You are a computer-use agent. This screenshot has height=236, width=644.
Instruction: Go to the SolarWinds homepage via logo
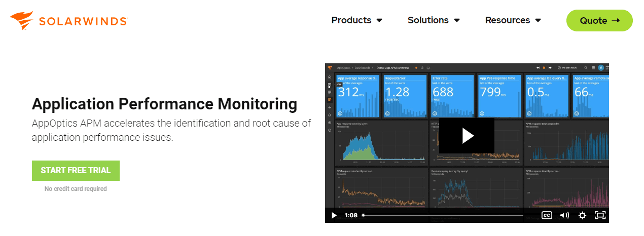click(x=68, y=20)
